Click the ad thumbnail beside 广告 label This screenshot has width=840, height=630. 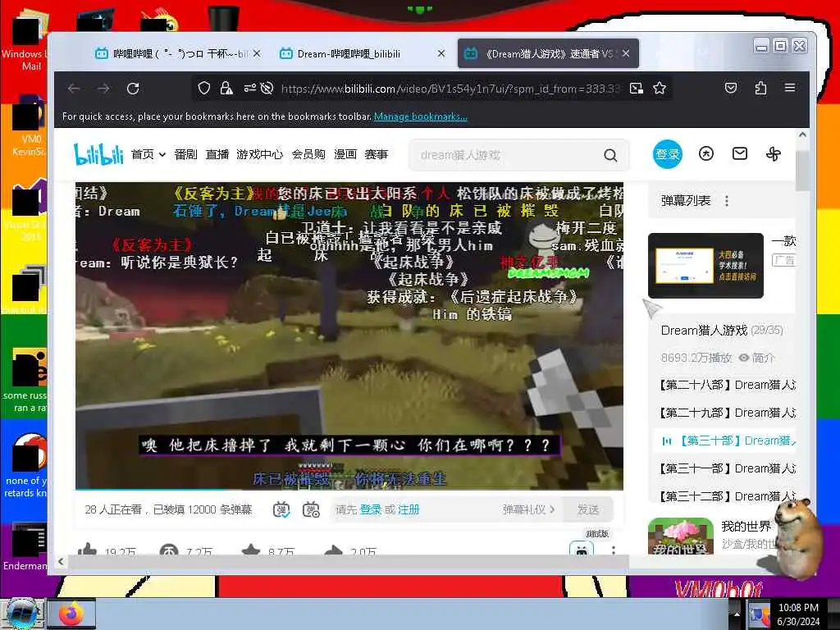(705, 266)
